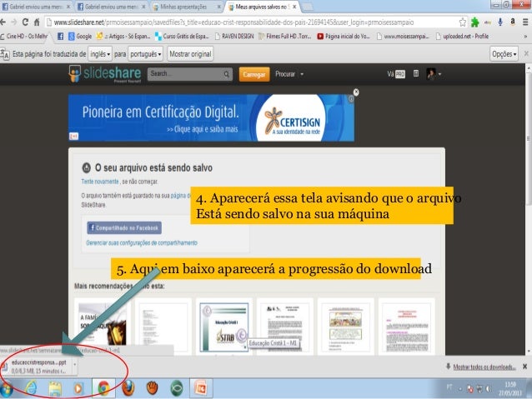The width and height of the screenshot is (532, 399).
Task: Click 'Mostrar todos os downloads' link
Action: [x=484, y=367]
